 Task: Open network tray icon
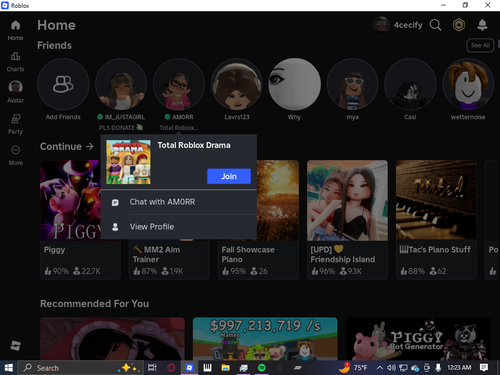click(x=403, y=368)
